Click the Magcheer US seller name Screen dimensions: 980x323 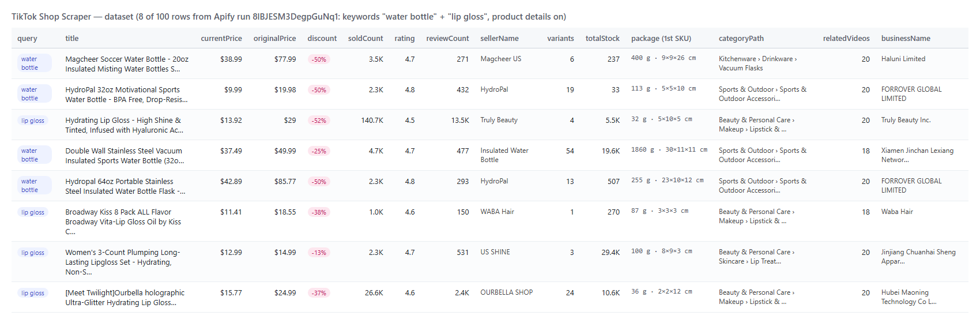point(501,59)
